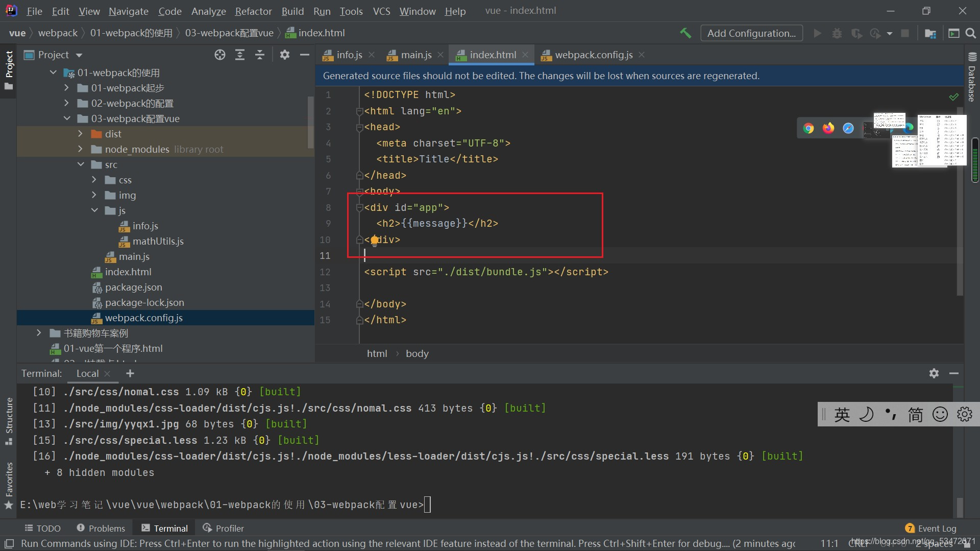Open the Refactor menu
Screen dimensions: 980x551
tap(253, 11)
